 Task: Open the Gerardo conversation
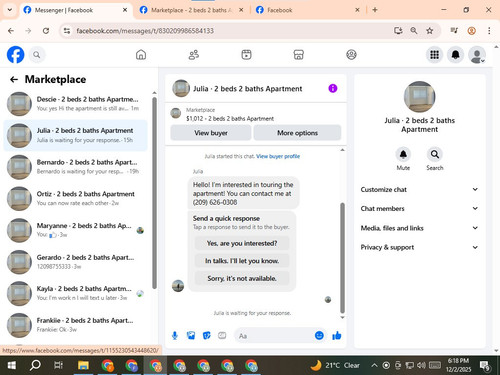75,262
